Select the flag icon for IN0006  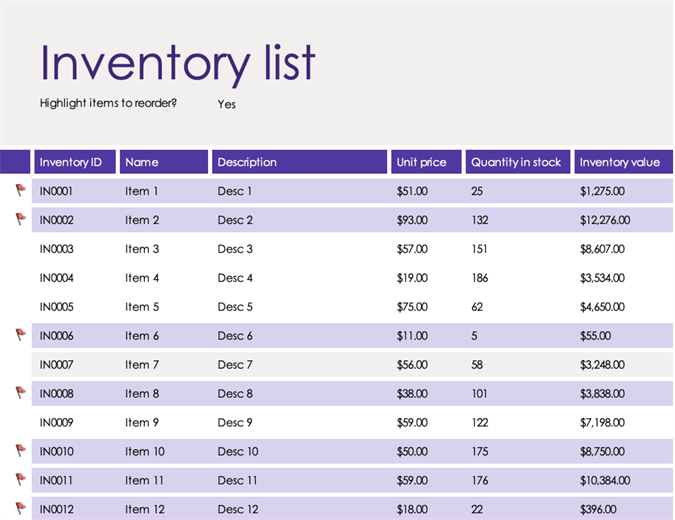tap(20, 335)
